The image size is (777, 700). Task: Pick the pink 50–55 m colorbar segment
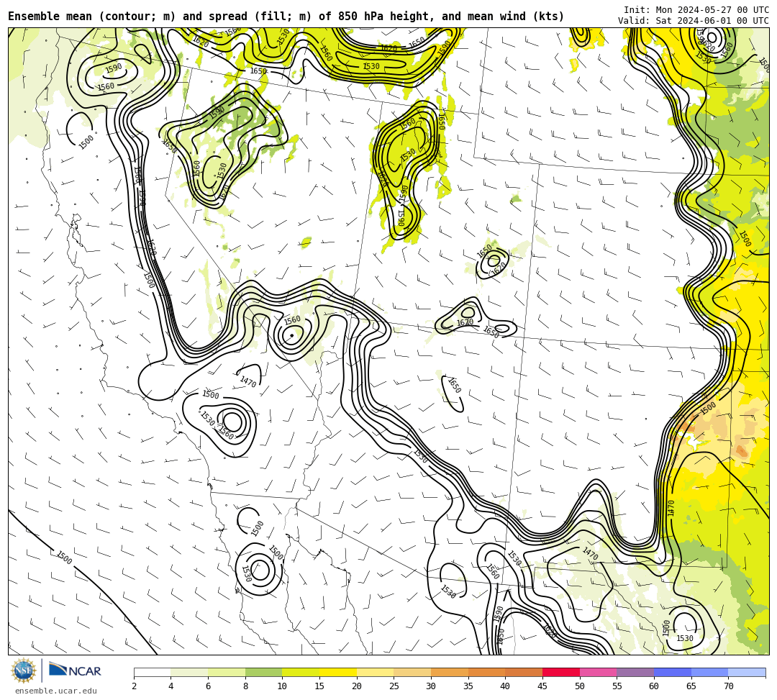598,672
